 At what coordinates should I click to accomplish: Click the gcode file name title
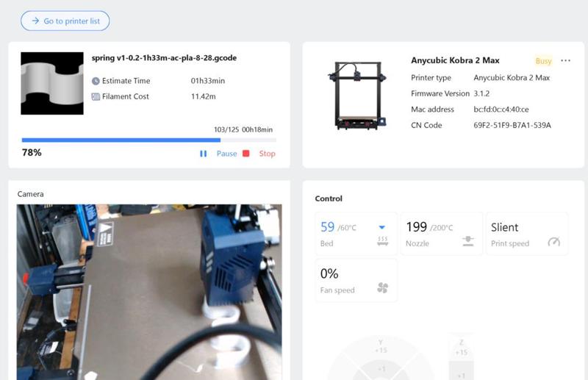[164, 58]
